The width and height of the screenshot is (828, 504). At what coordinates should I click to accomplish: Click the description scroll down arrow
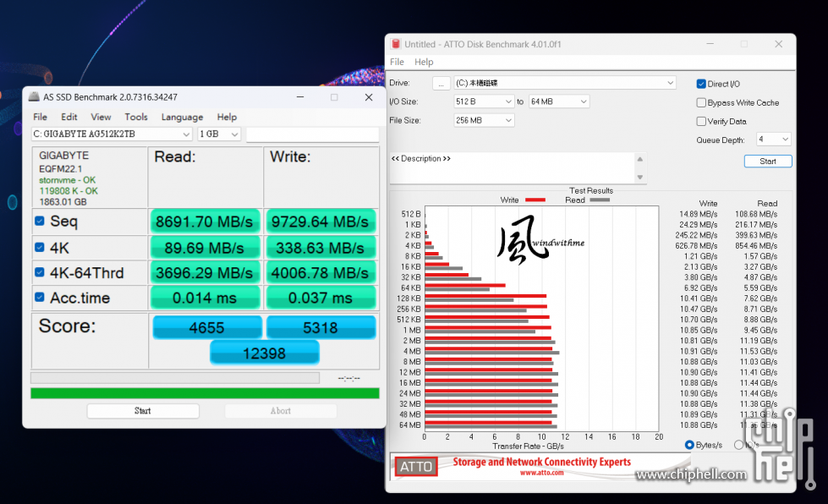click(640, 178)
